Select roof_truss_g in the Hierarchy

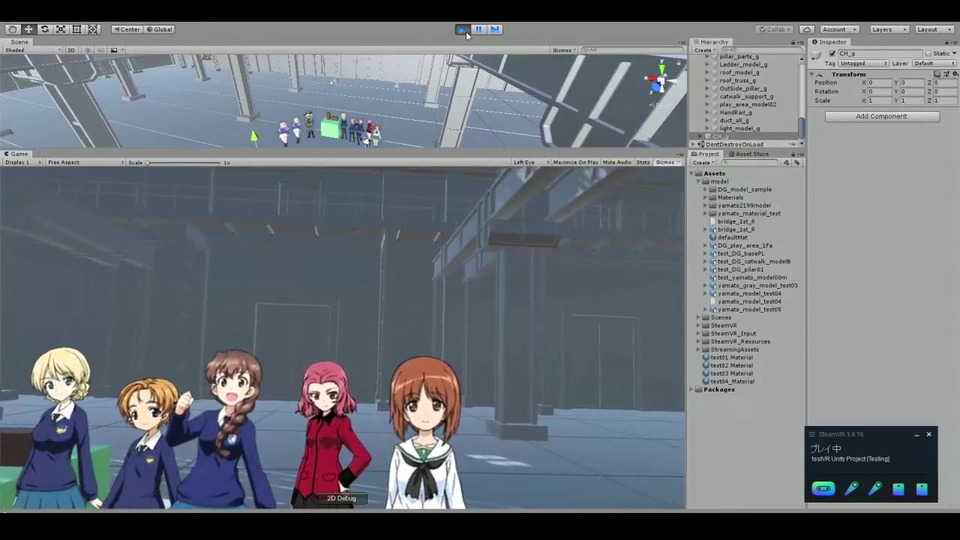(737, 80)
